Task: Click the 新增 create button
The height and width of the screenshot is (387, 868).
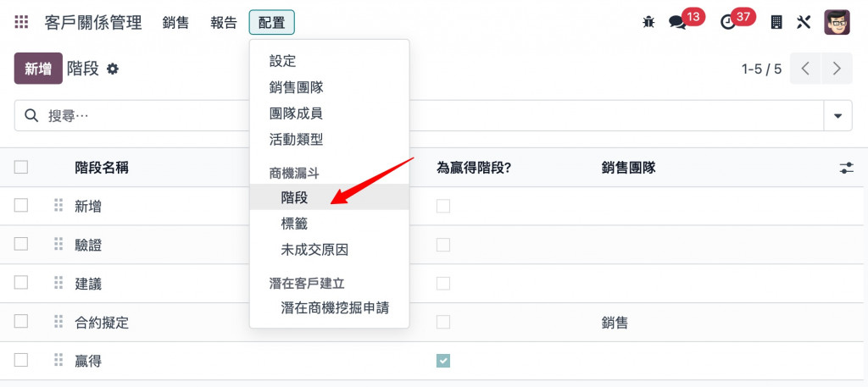Action: (38, 69)
